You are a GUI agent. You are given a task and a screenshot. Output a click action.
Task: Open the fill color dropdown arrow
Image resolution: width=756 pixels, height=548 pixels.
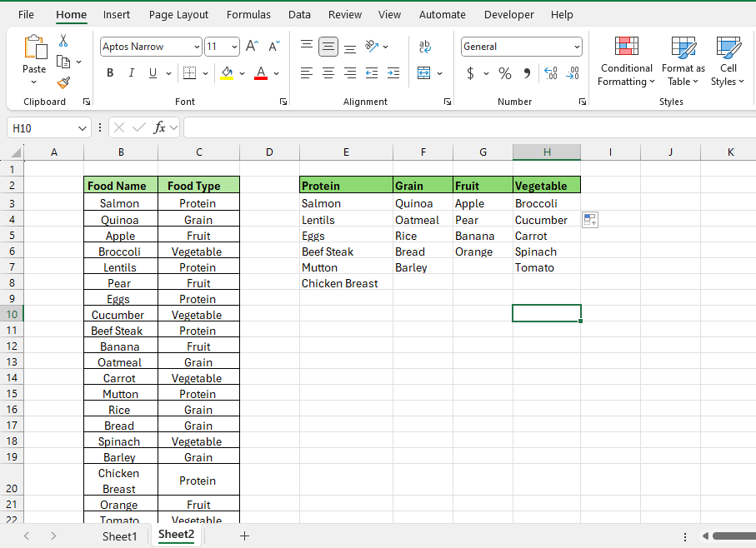click(242, 73)
